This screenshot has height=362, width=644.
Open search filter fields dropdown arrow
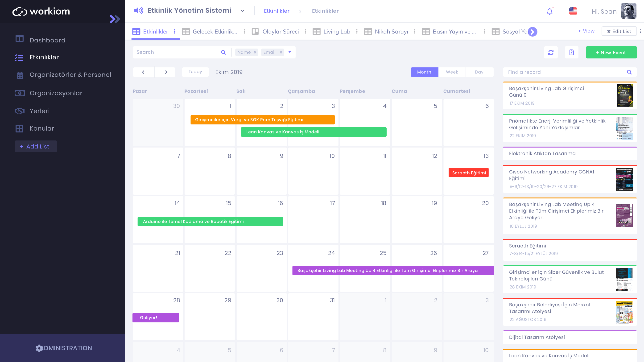pyautogui.click(x=290, y=52)
